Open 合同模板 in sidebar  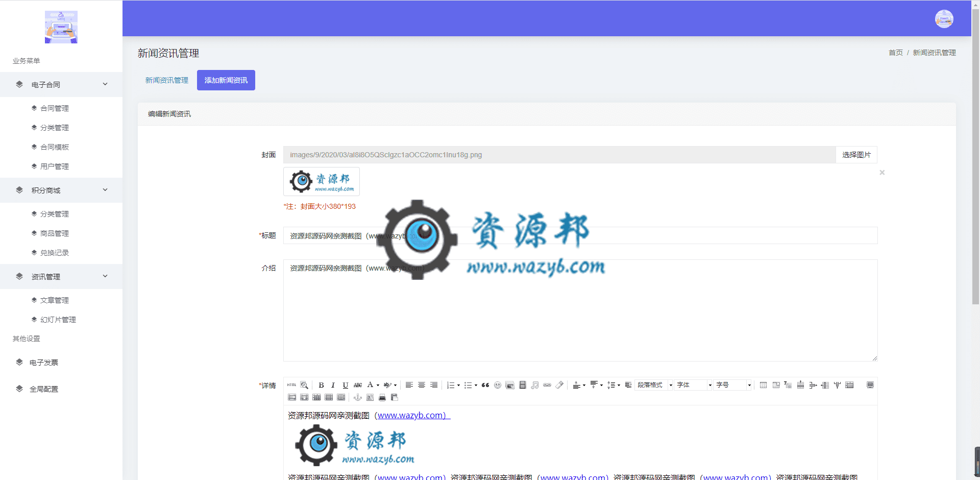point(54,147)
